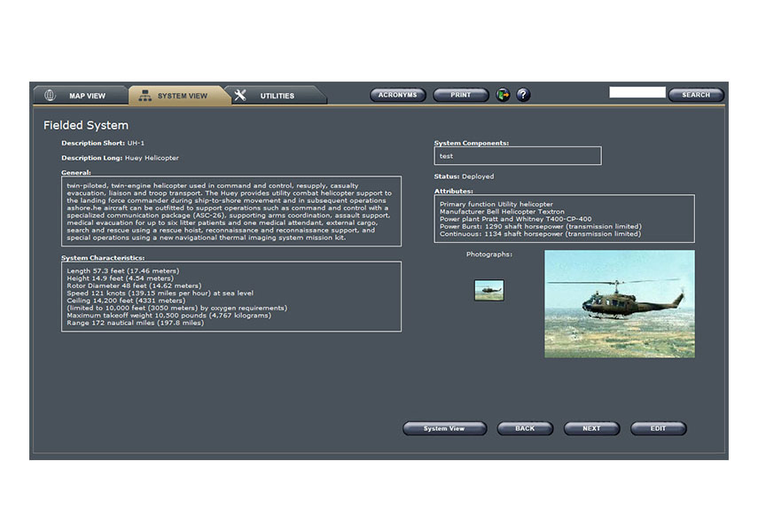This screenshot has height=532, width=758.
Task: Go back with the Back button
Action: pyautogui.click(x=525, y=428)
